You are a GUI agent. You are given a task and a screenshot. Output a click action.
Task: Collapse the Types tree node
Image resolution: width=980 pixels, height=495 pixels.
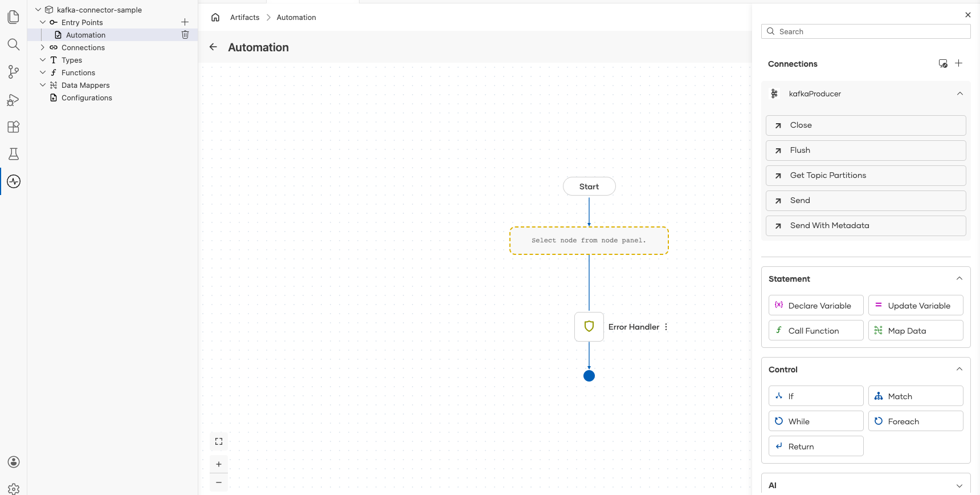pos(43,60)
